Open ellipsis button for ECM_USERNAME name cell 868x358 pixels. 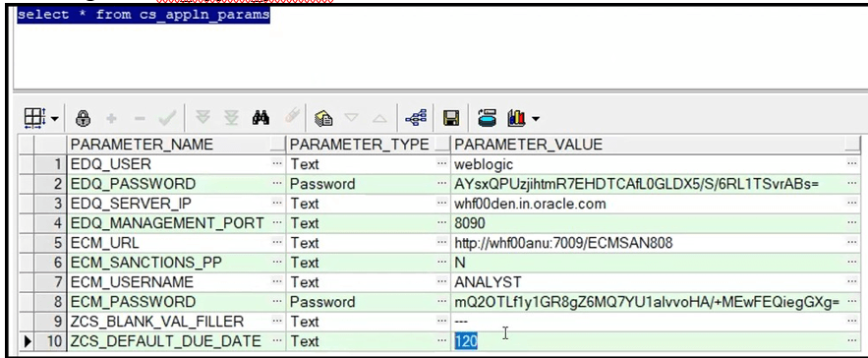[x=277, y=282]
